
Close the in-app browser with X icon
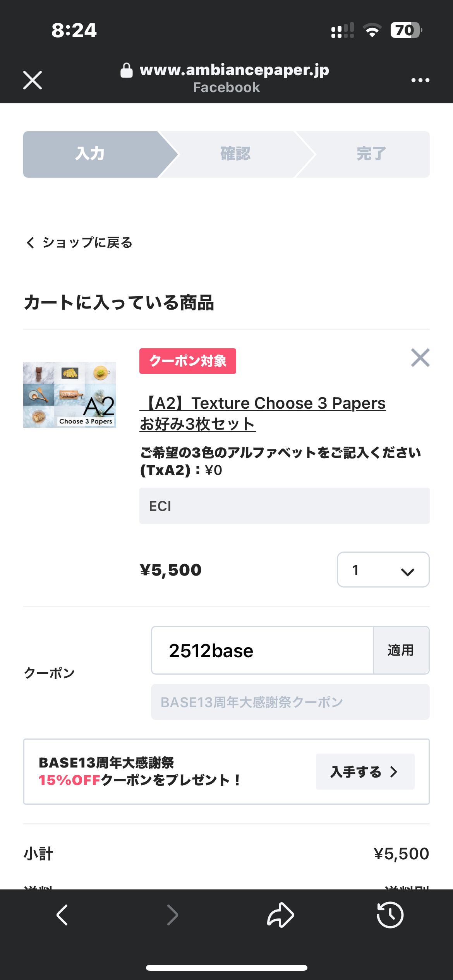[33, 80]
